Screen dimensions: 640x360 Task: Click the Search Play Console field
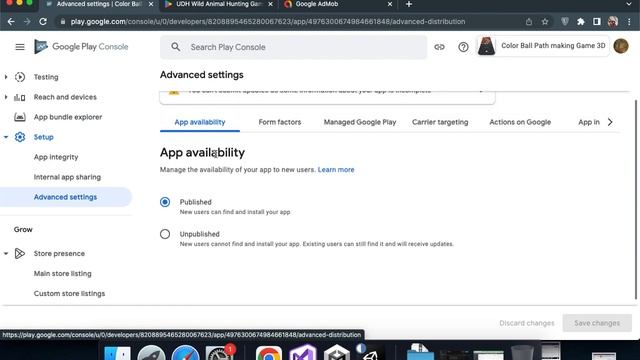(293, 47)
